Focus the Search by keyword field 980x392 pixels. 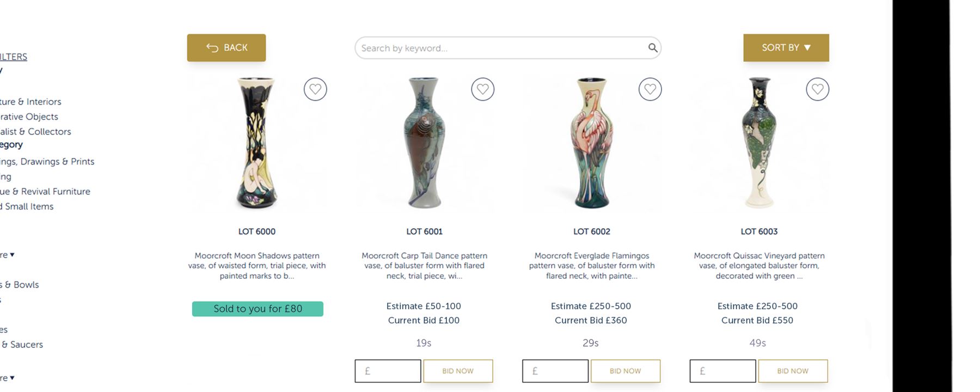[501, 48]
